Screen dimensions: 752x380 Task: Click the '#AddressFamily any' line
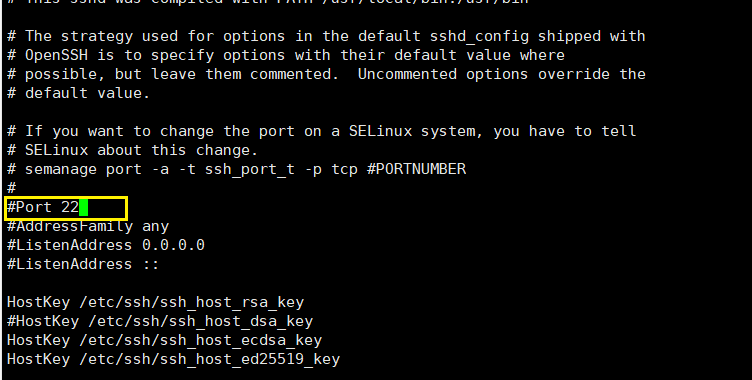coord(88,226)
